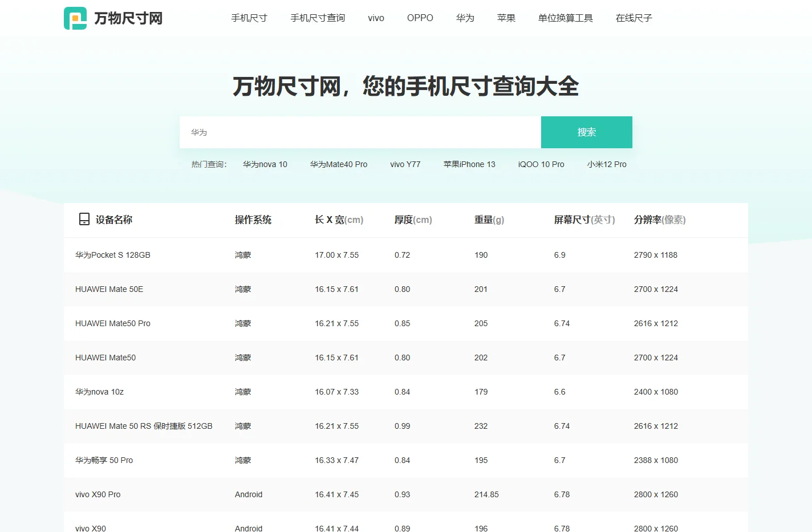The height and width of the screenshot is (532, 812).
Task: Click screen size 6.9
Action: (560, 255)
